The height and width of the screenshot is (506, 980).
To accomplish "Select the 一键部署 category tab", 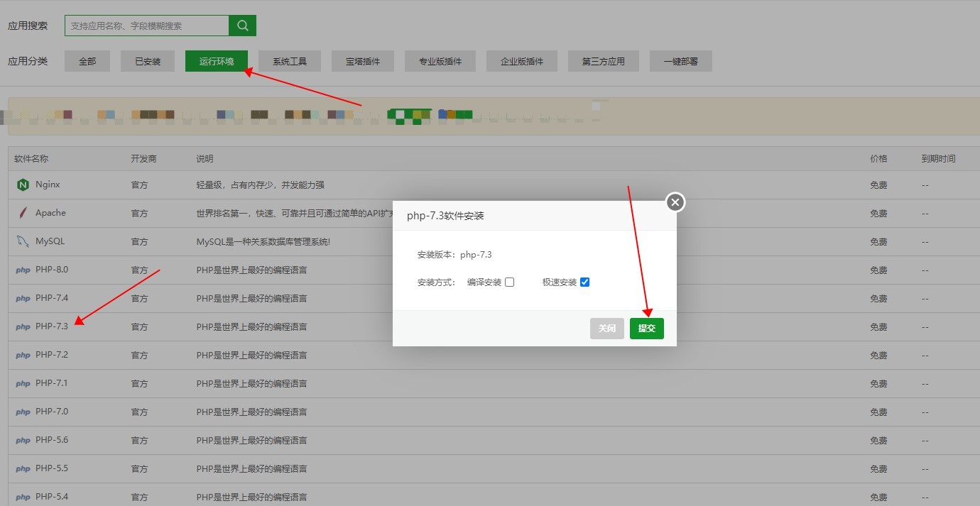I will 681,61.
